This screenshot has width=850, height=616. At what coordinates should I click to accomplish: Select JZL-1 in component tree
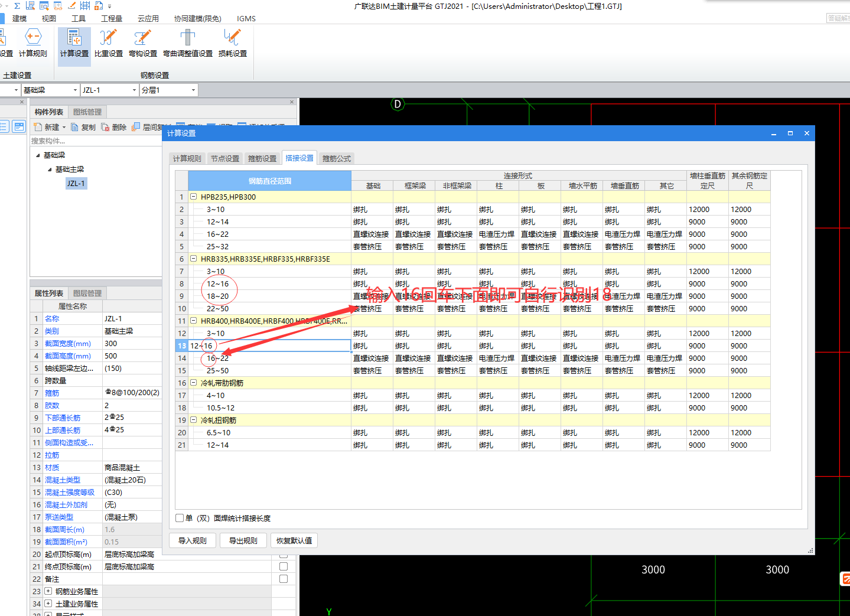pyautogui.click(x=76, y=184)
